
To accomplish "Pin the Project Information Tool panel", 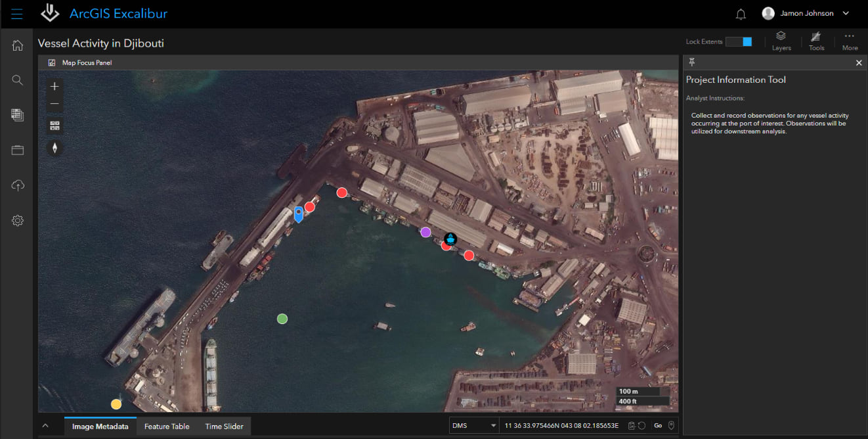I will point(691,62).
